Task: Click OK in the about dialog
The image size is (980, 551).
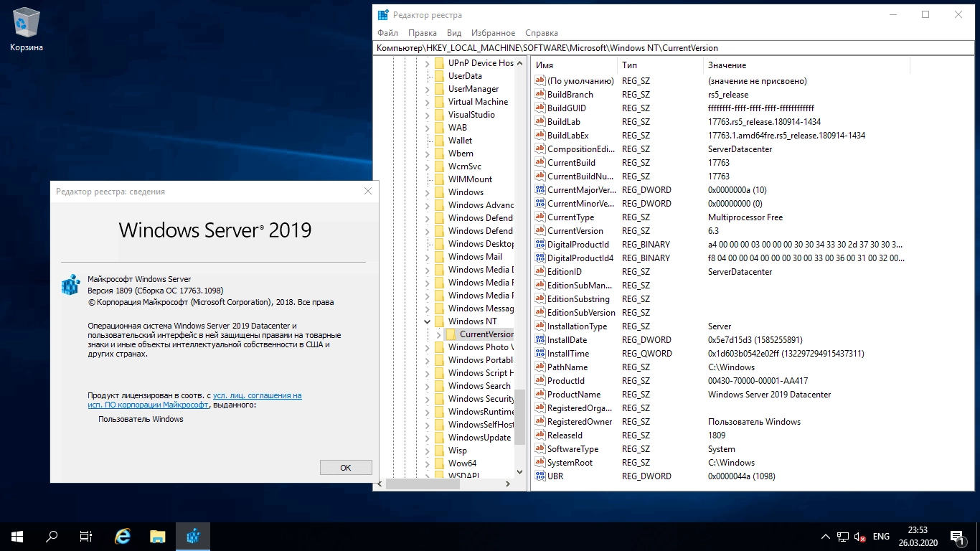Action: tap(346, 467)
